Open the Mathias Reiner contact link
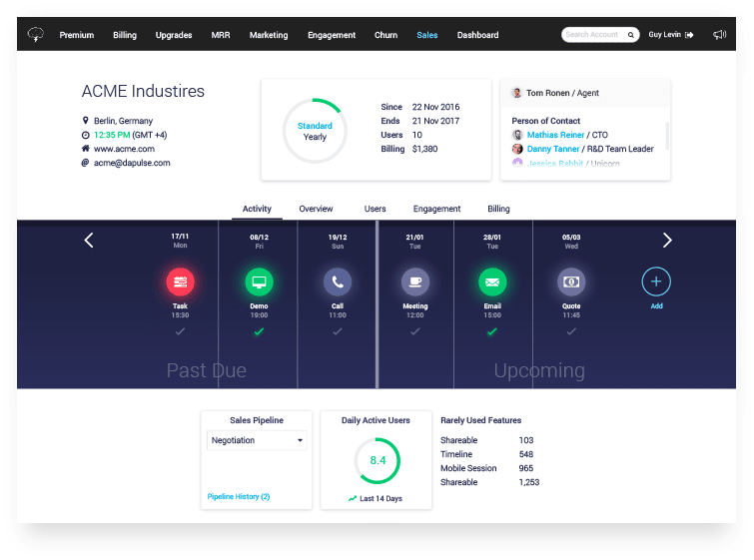This screenshot has width=754, height=560. click(x=555, y=135)
